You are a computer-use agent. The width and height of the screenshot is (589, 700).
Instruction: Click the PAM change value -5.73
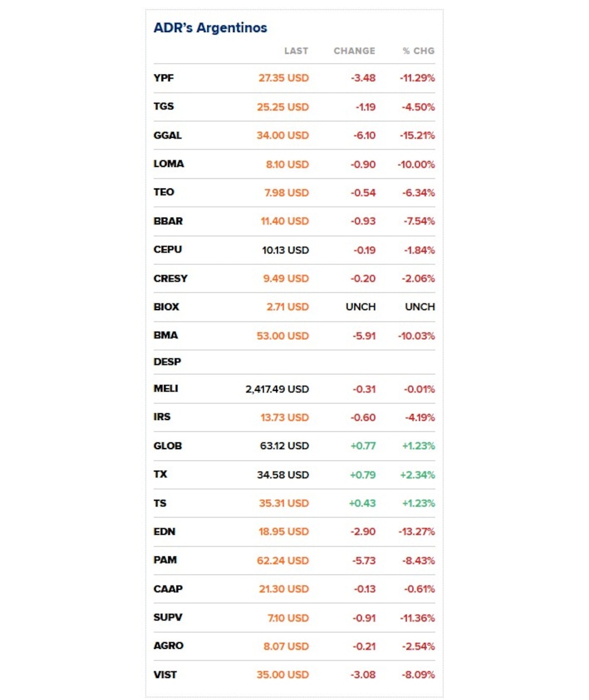(x=363, y=560)
